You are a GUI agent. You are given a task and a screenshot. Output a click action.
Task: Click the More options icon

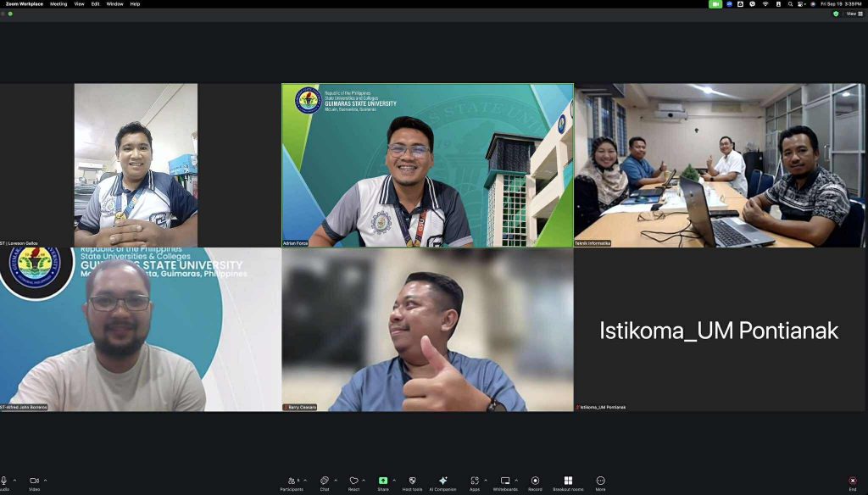point(600,481)
